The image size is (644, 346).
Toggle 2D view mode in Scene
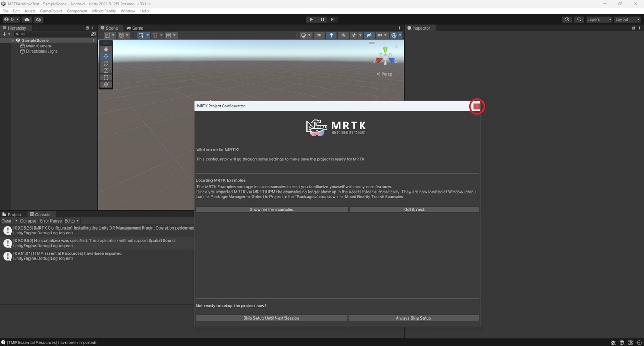(x=319, y=35)
